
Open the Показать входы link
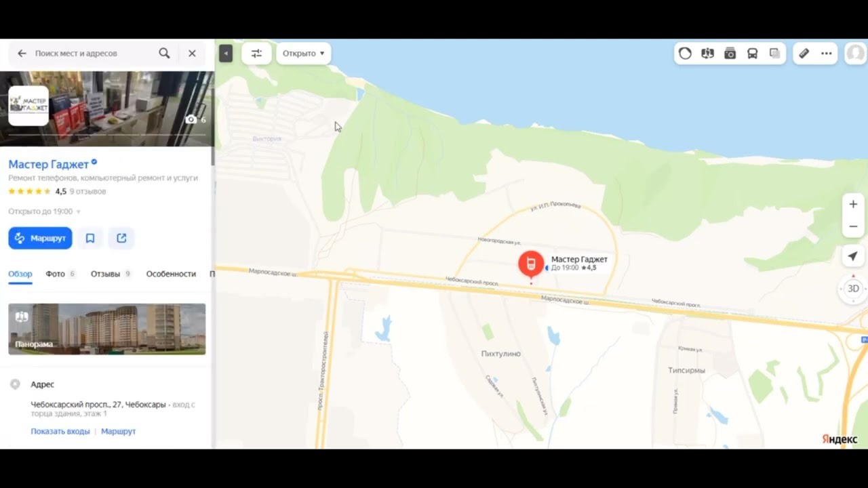60,431
